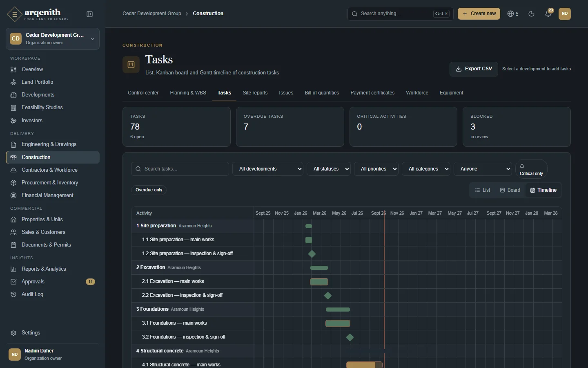Open Documents & Permits
This screenshot has width=588, height=368.
[x=53, y=245]
